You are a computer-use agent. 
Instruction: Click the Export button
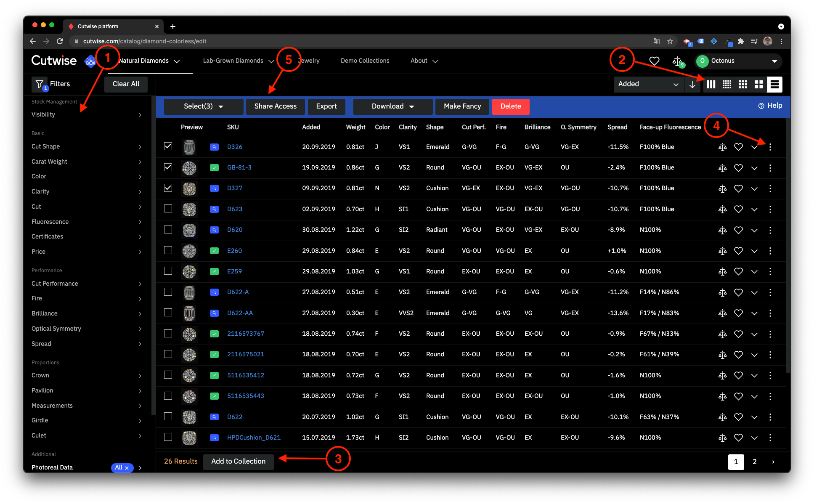(326, 106)
